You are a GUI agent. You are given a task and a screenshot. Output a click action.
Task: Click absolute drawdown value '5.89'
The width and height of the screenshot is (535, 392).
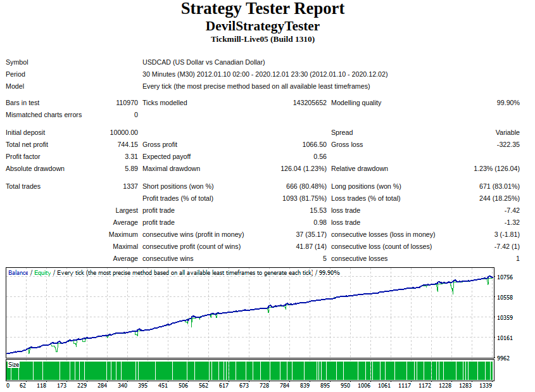[x=131, y=168]
